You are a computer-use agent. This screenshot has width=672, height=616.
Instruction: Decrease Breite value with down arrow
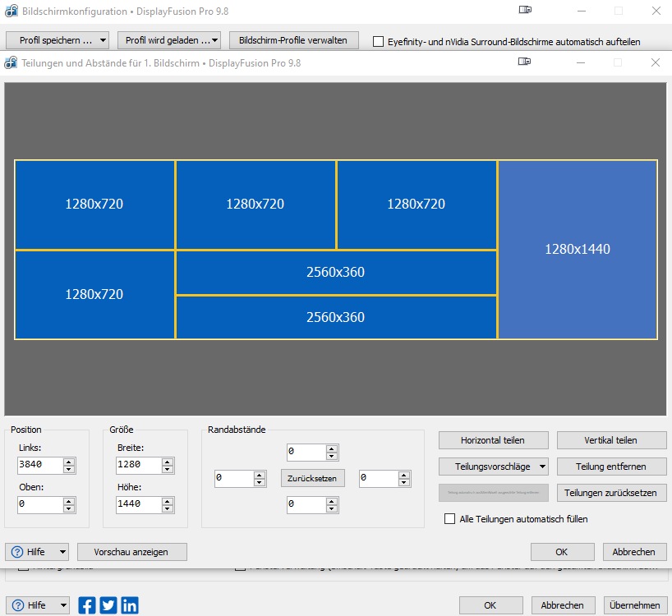[168, 470]
